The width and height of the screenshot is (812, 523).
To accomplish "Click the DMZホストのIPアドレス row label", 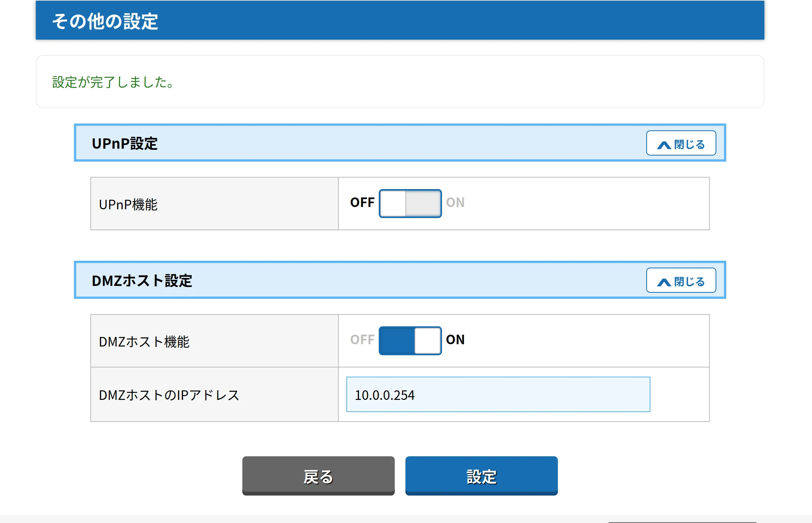I will (x=169, y=395).
